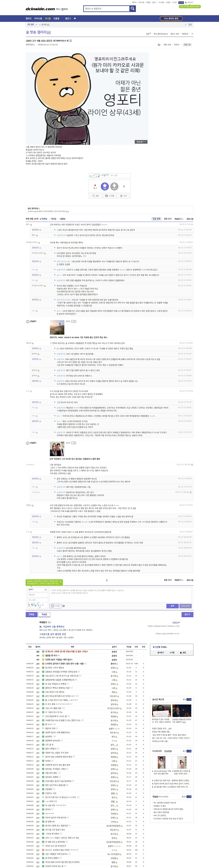Open the nav bar dropdown triangle

(x=75, y=19)
